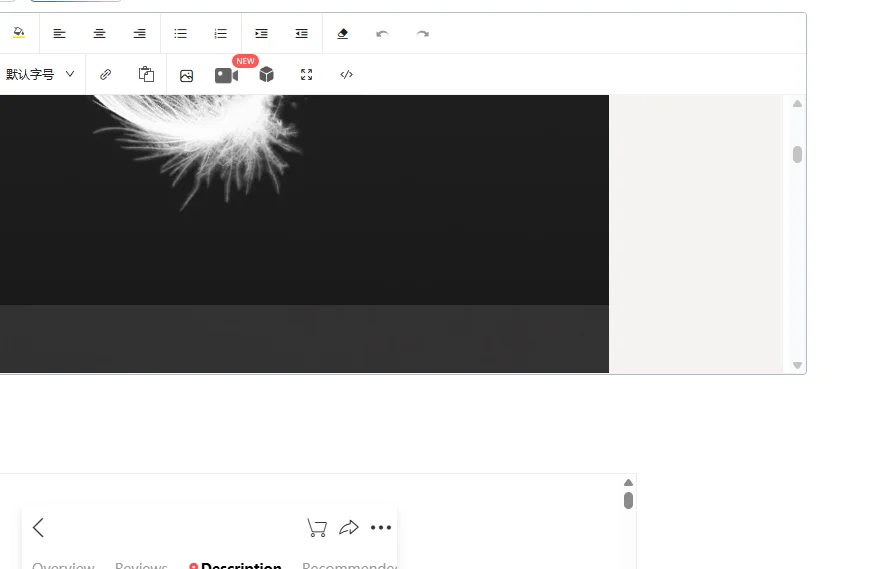Insert a numbered list
Image resolution: width=891 pixels, height=569 pixels.
[220, 34]
